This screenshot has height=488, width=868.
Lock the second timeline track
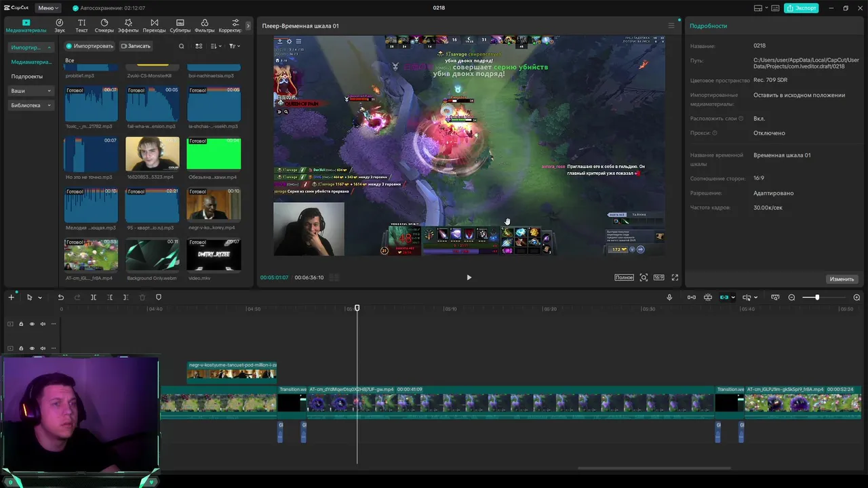pyautogui.click(x=21, y=348)
